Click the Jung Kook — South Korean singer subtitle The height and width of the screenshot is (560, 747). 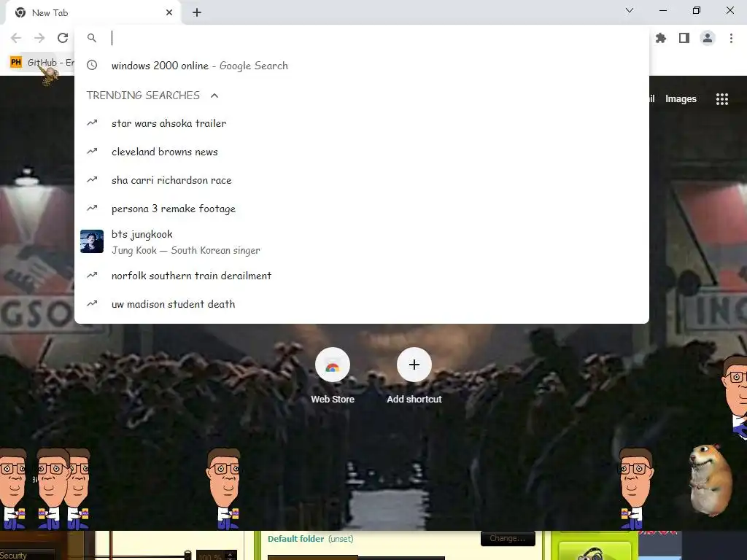186,251
